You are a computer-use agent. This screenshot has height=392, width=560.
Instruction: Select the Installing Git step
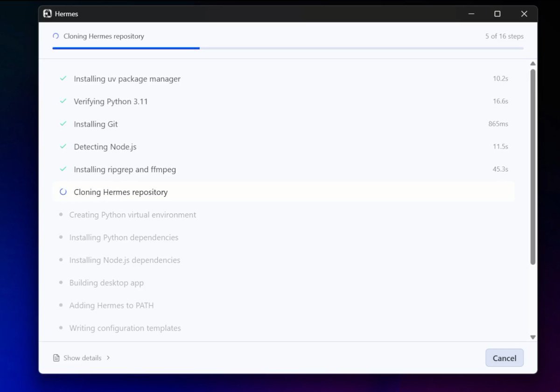click(x=96, y=124)
